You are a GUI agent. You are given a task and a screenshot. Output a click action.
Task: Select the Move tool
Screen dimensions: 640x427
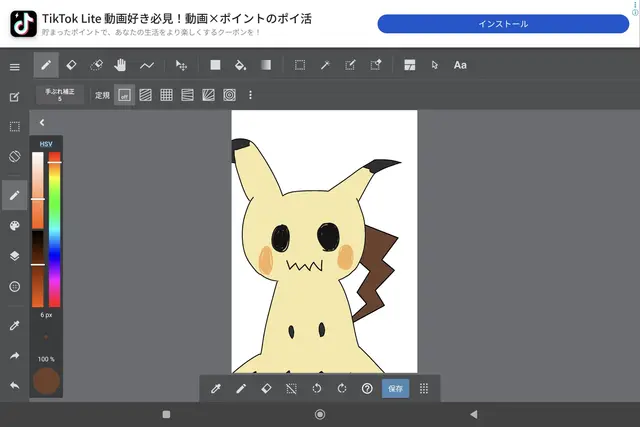[181, 65]
